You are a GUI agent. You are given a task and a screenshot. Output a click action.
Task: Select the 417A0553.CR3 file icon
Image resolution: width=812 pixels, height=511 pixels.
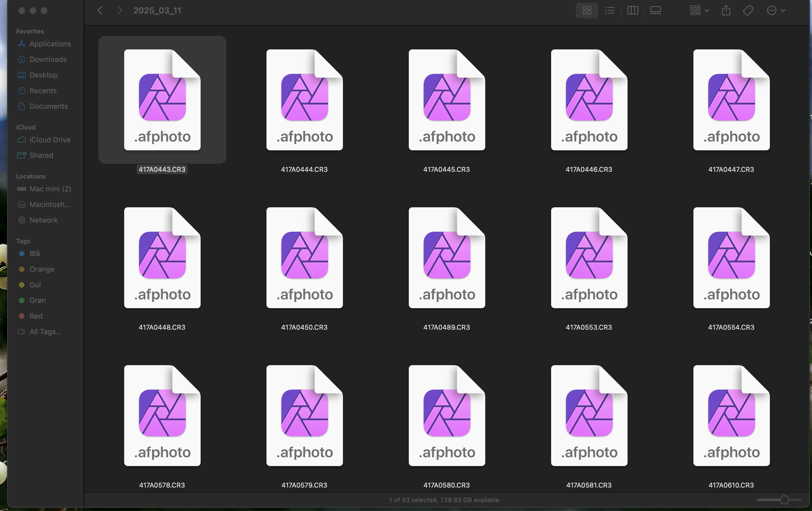point(589,257)
